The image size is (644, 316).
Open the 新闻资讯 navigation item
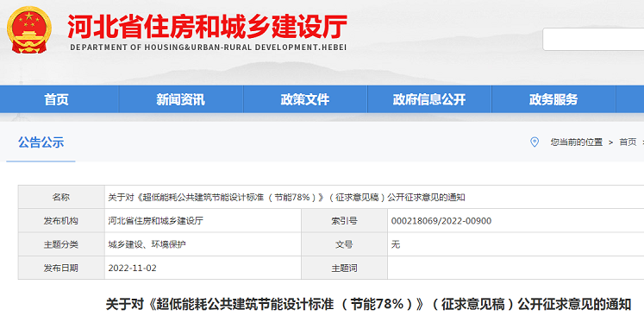(181, 99)
